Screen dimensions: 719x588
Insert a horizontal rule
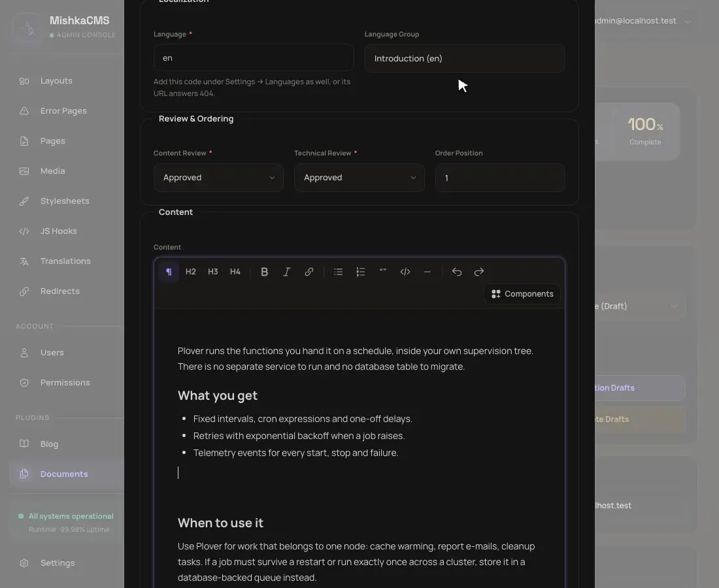click(427, 272)
